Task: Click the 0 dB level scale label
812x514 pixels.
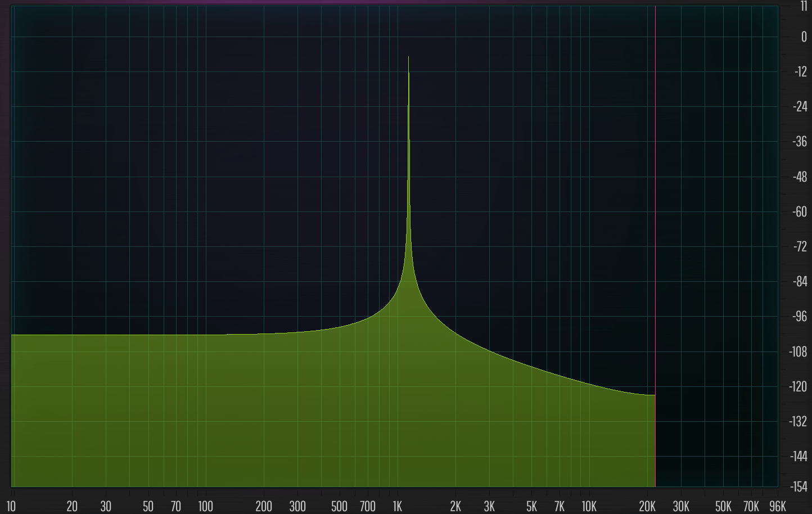Action: click(x=804, y=37)
